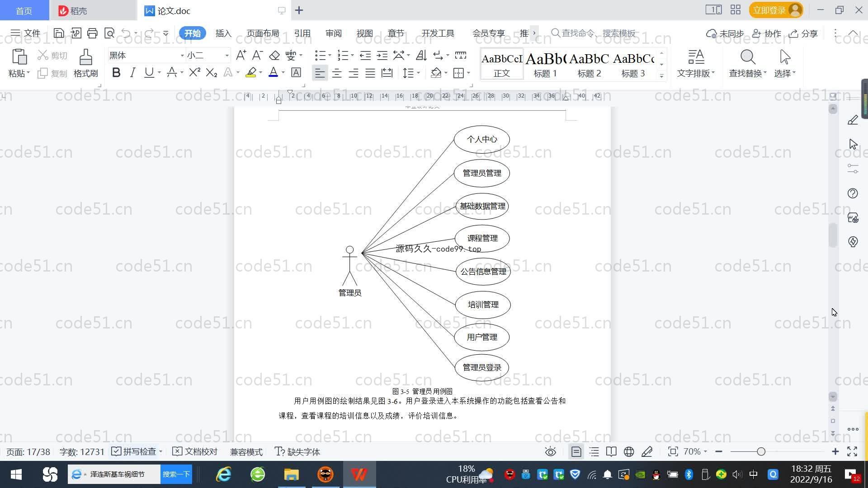Screen dimensions: 868x488
Task: Toggle spell check in status bar
Action: pyautogui.click(x=134, y=451)
